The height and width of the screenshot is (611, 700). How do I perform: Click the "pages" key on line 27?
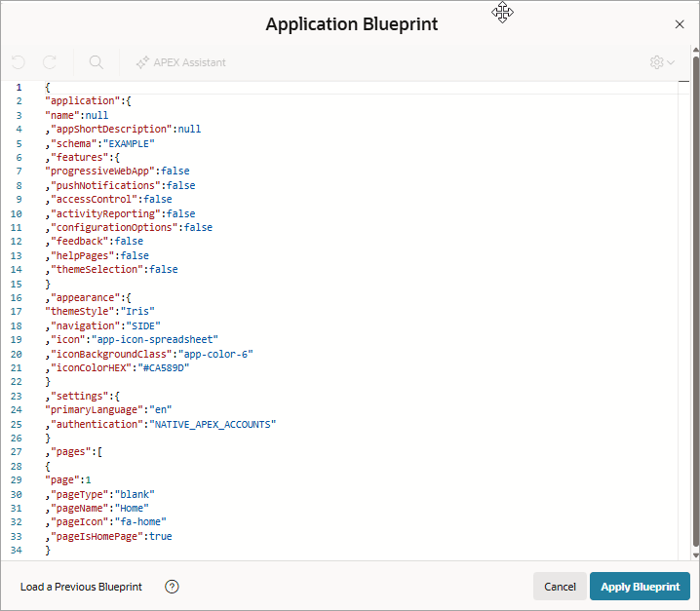[71, 451]
